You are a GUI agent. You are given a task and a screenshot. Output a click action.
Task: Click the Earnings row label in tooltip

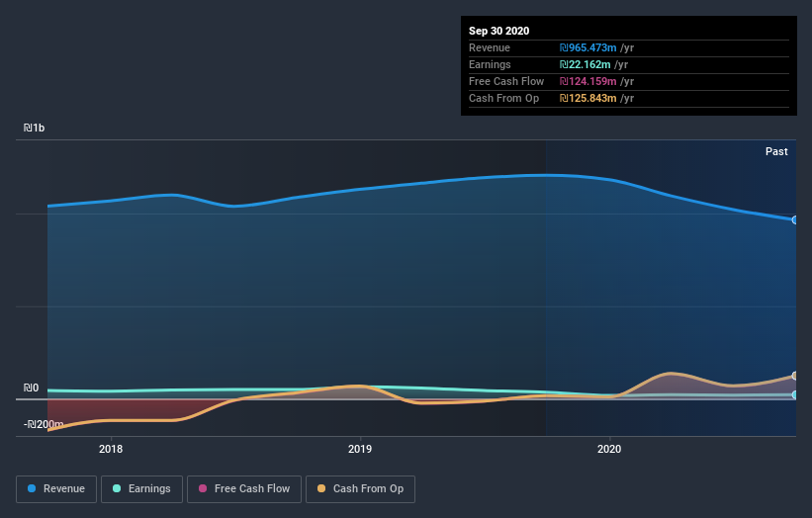(490, 64)
